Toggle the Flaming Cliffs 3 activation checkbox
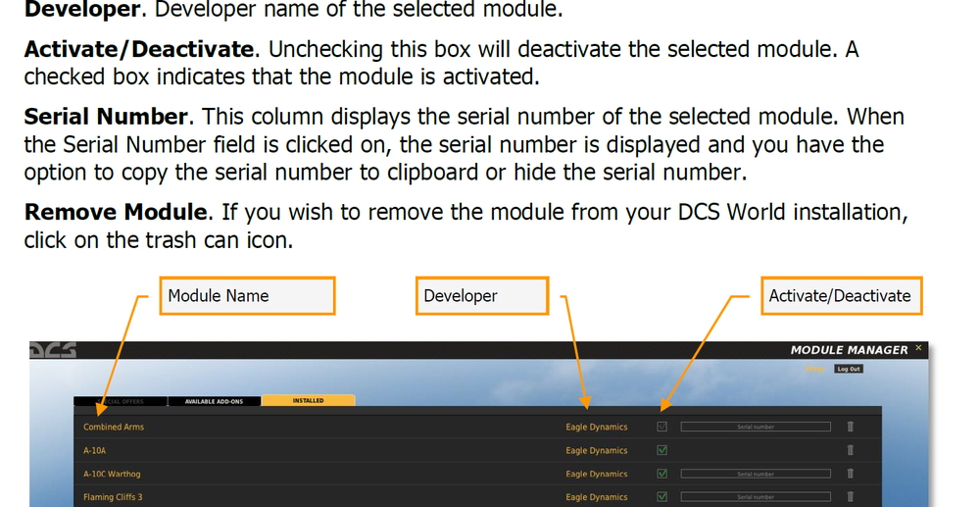980x507 pixels. [661, 497]
